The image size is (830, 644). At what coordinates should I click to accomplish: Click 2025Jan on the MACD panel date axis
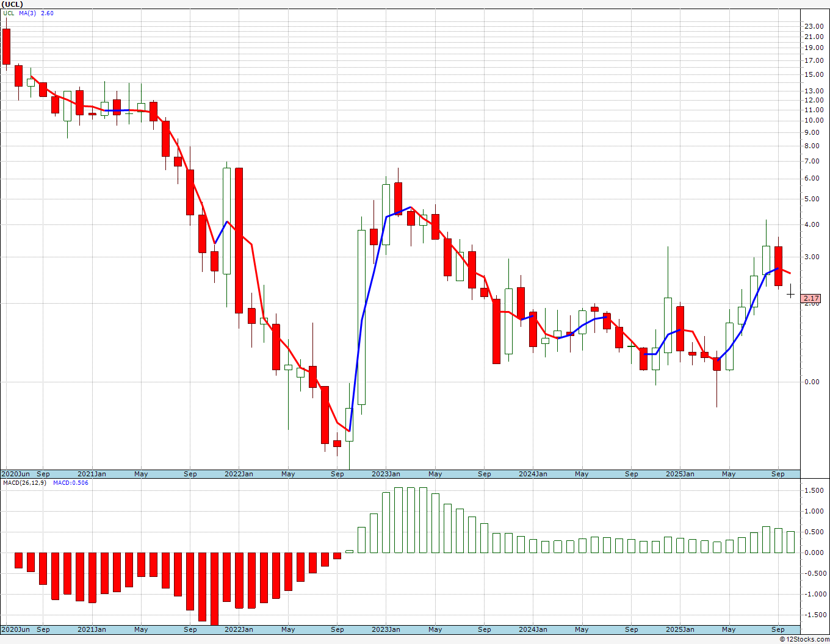680,629
